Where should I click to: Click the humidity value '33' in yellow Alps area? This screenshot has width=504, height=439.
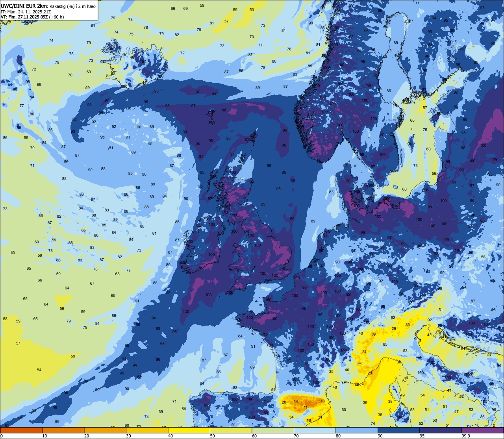(408, 325)
